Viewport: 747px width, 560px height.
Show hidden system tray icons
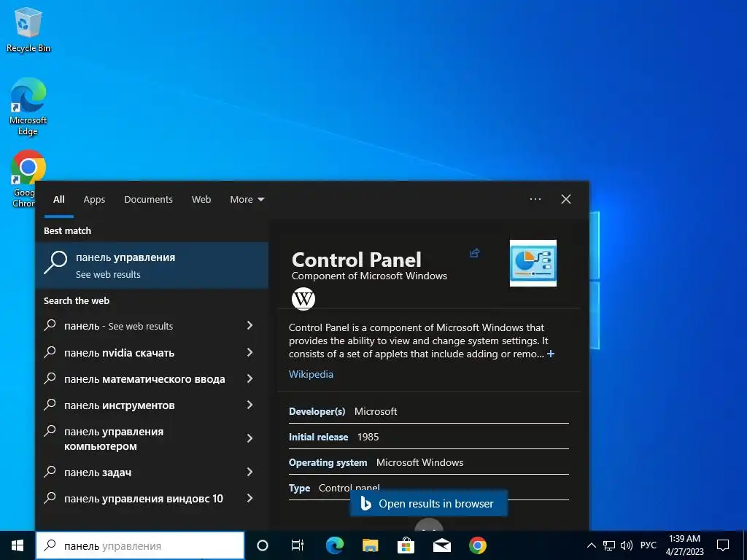click(591, 545)
